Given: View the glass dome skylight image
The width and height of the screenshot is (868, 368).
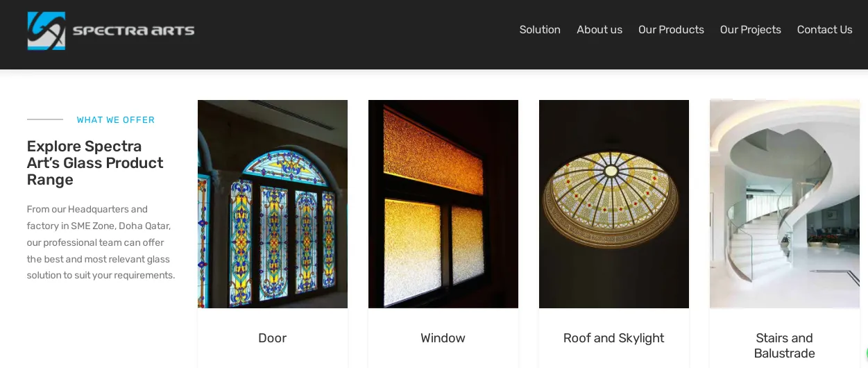Looking at the screenshot, I should [614, 204].
